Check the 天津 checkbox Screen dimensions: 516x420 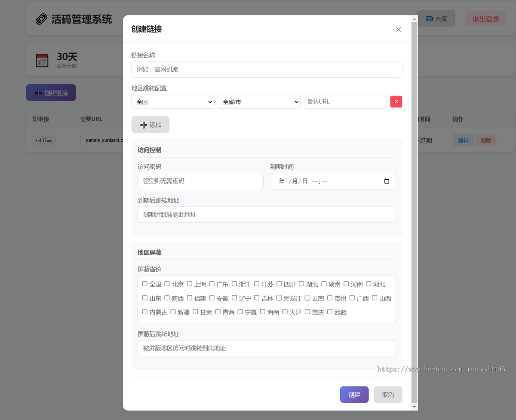(285, 312)
